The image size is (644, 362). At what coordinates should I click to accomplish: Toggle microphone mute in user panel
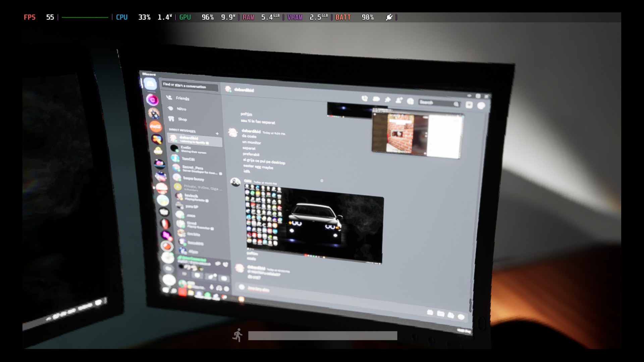pos(211,287)
